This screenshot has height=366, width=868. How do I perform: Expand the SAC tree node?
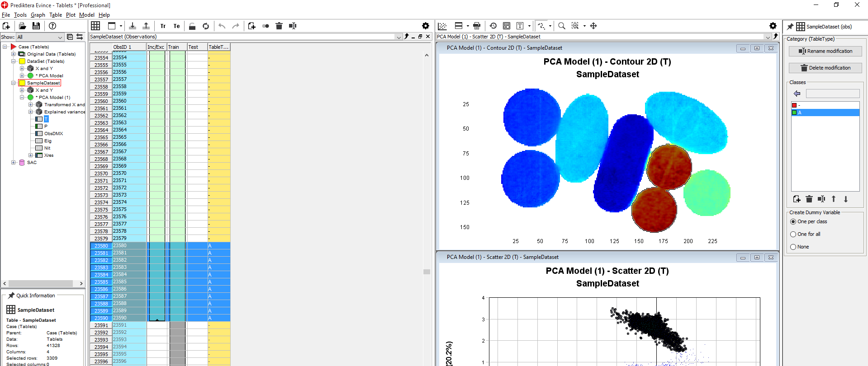coord(14,163)
